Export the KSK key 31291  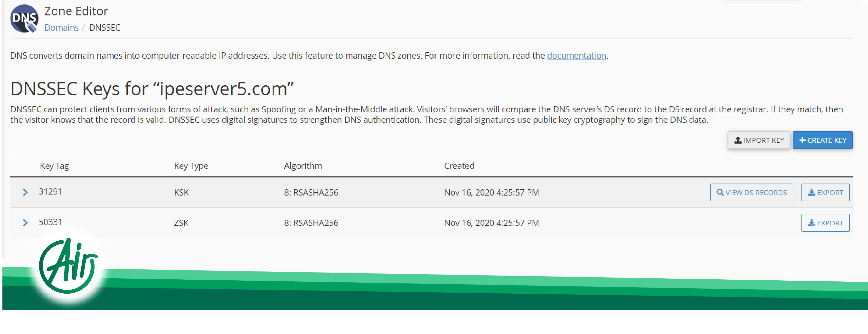pos(825,192)
